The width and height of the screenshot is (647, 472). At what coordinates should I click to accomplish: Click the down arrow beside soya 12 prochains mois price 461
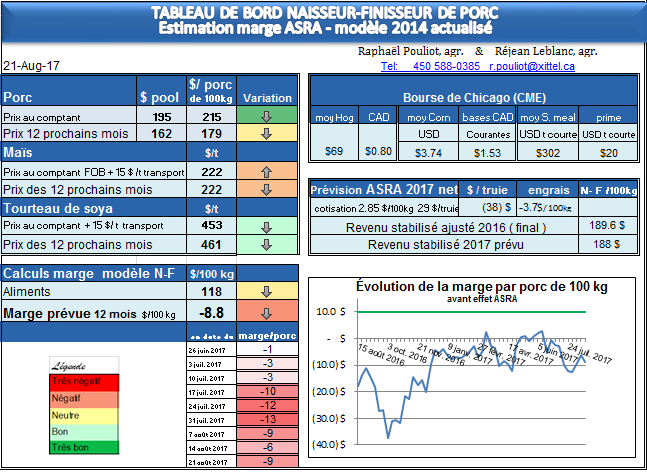tap(267, 243)
